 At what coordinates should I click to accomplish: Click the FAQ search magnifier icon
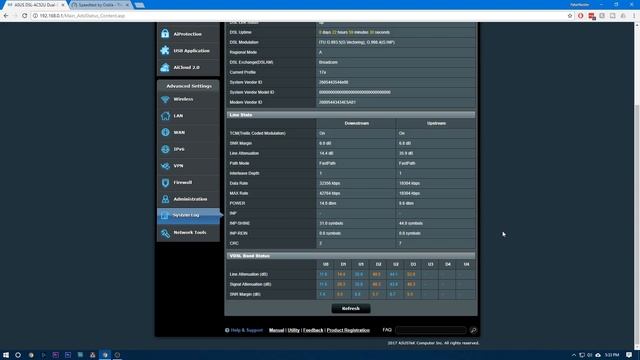click(x=473, y=330)
